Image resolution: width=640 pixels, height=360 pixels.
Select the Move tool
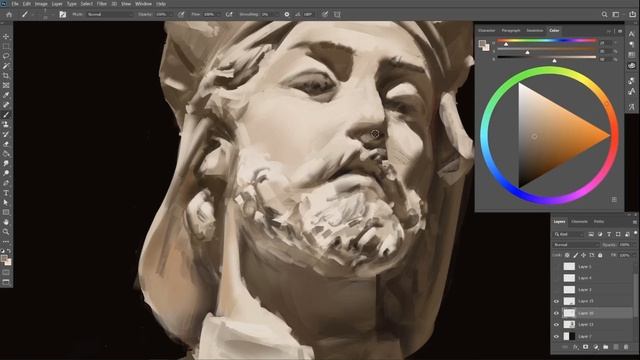6,37
